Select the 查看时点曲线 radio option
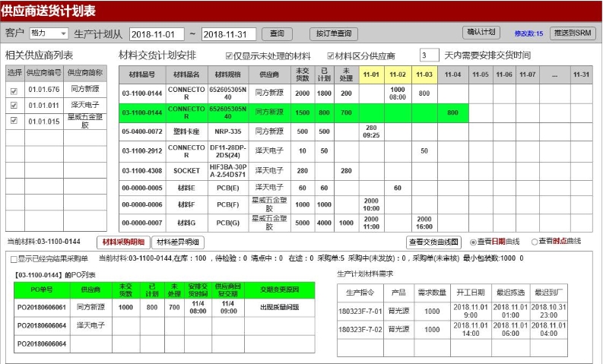This screenshot has width=603, height=364. [x=534, y=242]
